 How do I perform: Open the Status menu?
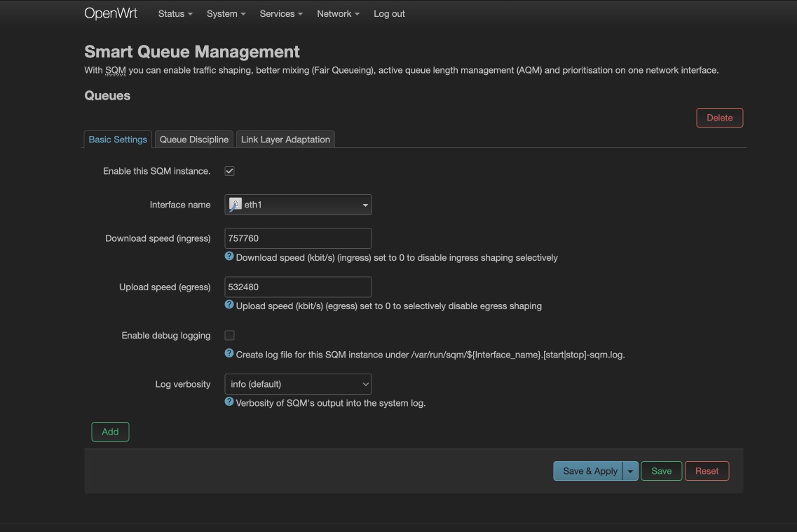pos(175,14)
